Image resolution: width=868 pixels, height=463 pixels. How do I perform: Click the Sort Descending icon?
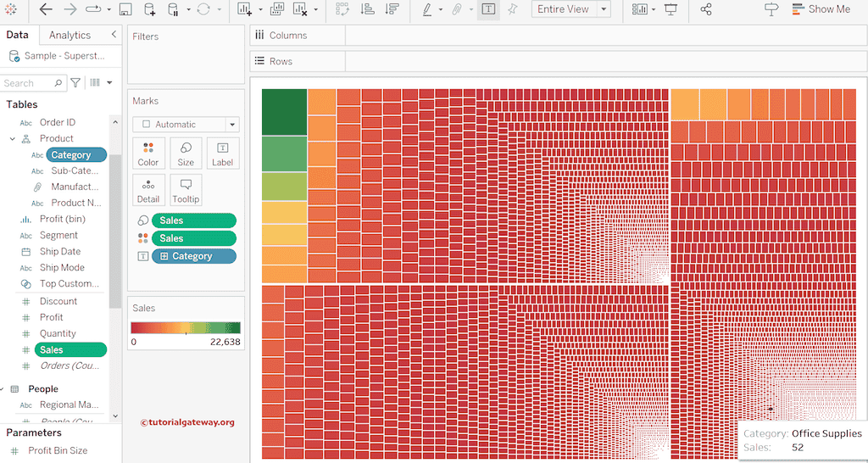[x=392, y=9]
